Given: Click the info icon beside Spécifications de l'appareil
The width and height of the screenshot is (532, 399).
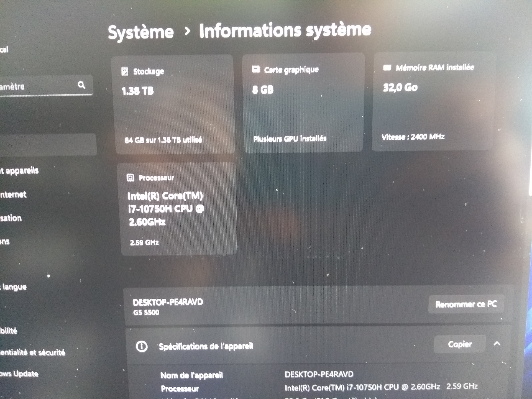Looking at the screenshot, I should (142, 346).
